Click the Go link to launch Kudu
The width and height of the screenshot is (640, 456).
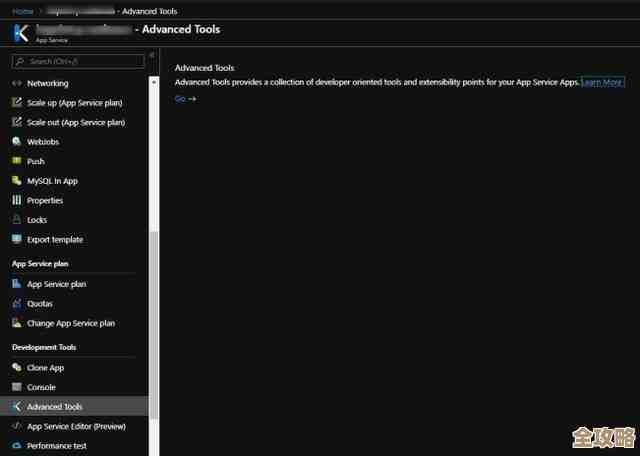(x=185, y=99)
